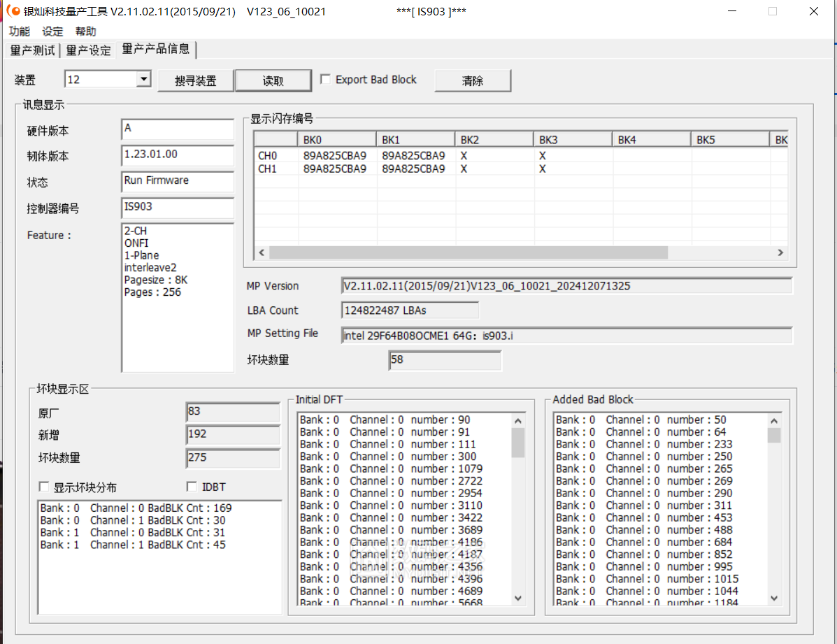Screen dimensions: 837x644
Task: Click the X cell in CH0 BK2
Action: tap(464, 156)
